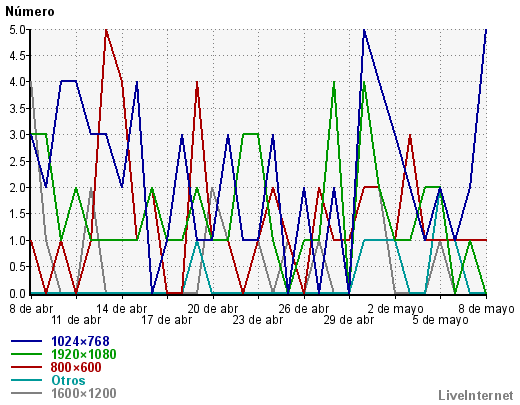Click the 0.5 y-axis value

pyautogui.click(x=17, y=267)
